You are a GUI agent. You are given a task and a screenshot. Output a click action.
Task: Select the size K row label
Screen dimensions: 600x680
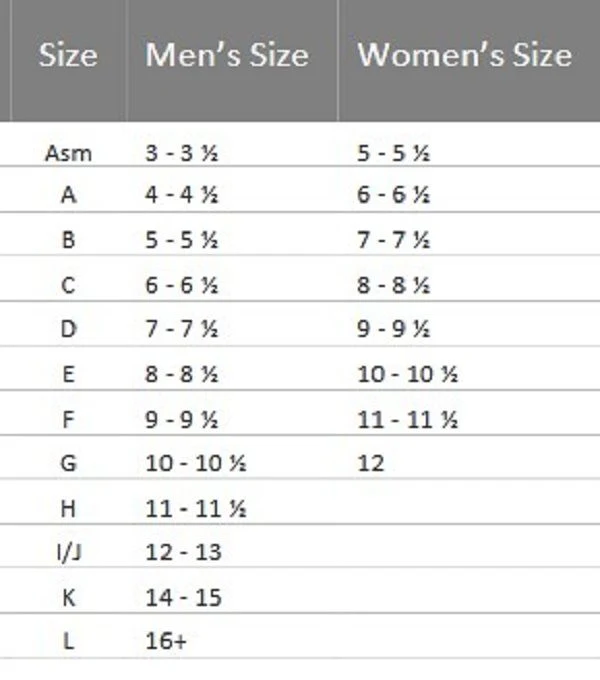(x=68, y=597)
